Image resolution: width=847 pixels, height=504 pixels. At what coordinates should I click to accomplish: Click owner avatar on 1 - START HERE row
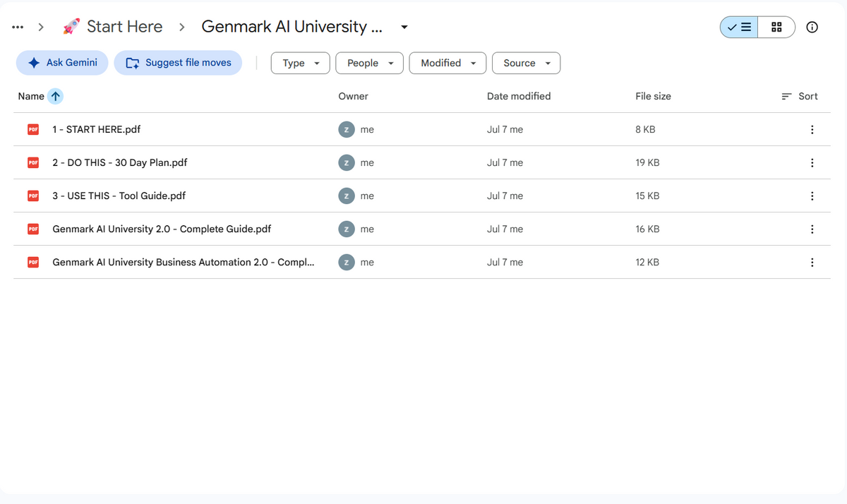coord(346,130)
